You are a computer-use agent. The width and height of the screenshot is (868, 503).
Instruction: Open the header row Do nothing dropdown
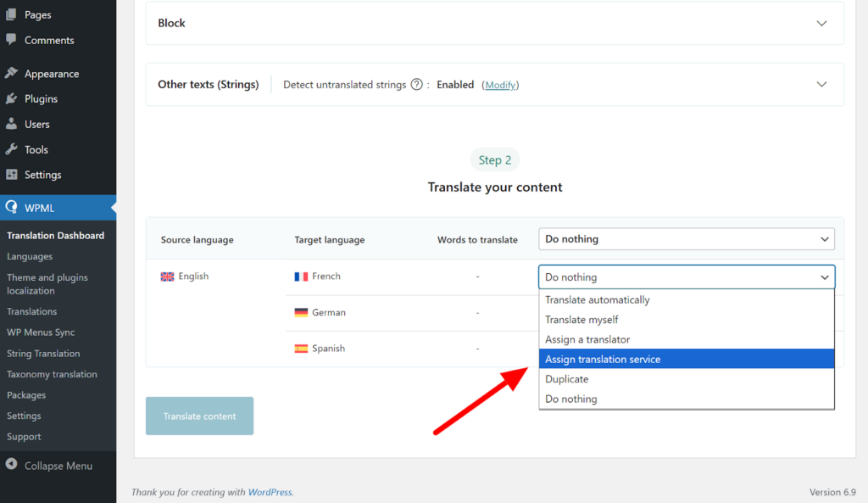(x=687, y=239)
